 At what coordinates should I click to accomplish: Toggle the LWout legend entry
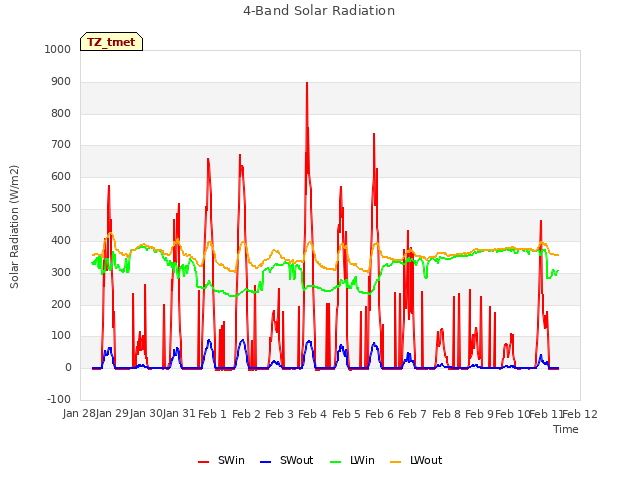tap(416, 460)
